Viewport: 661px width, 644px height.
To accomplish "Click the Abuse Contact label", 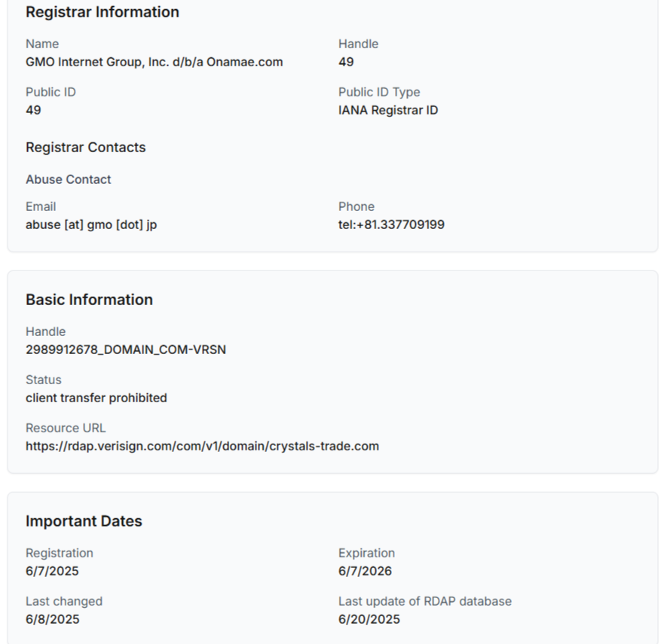I will [x=69, y=179].
